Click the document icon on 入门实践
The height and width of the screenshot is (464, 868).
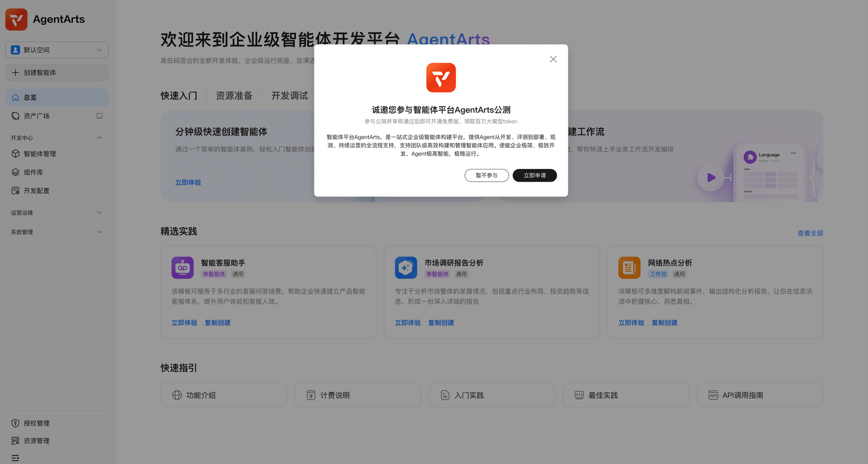445,395
